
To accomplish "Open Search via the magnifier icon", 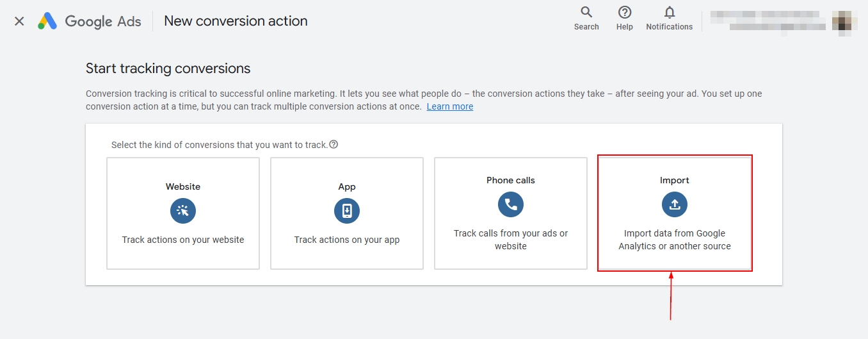I will [586, 13].
